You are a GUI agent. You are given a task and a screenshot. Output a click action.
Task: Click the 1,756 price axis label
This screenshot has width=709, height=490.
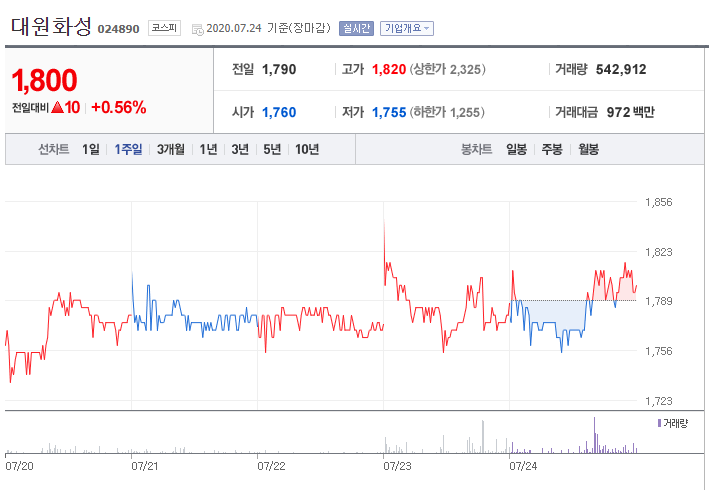pos(659,351)
